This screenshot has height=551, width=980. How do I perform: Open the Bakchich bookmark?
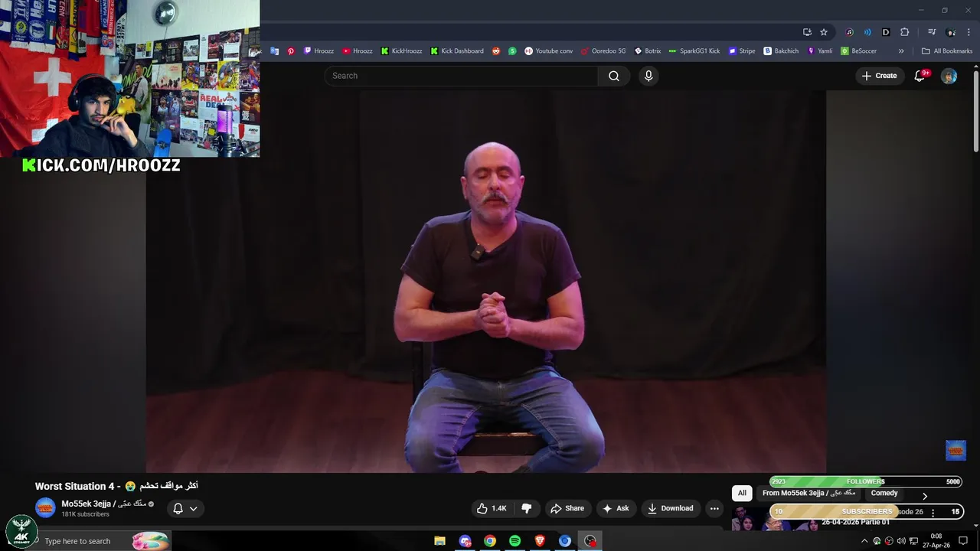(x=781, y=51)
